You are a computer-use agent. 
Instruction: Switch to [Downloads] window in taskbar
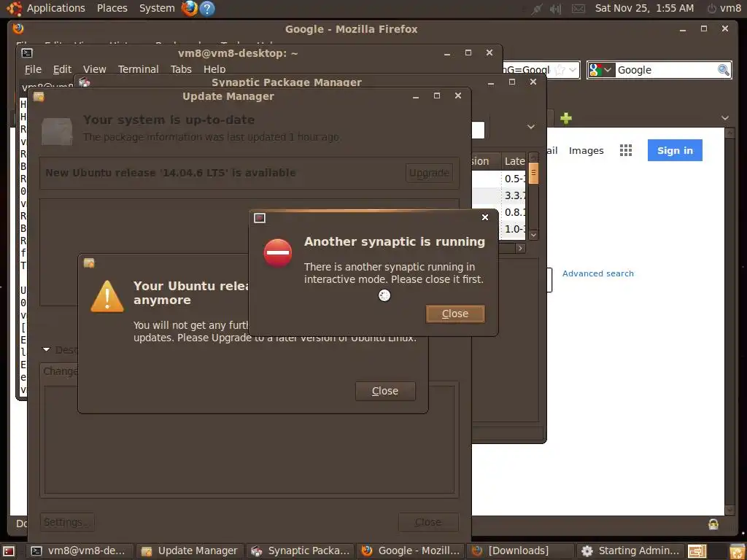pyautogui.click(x=520, y=551)
